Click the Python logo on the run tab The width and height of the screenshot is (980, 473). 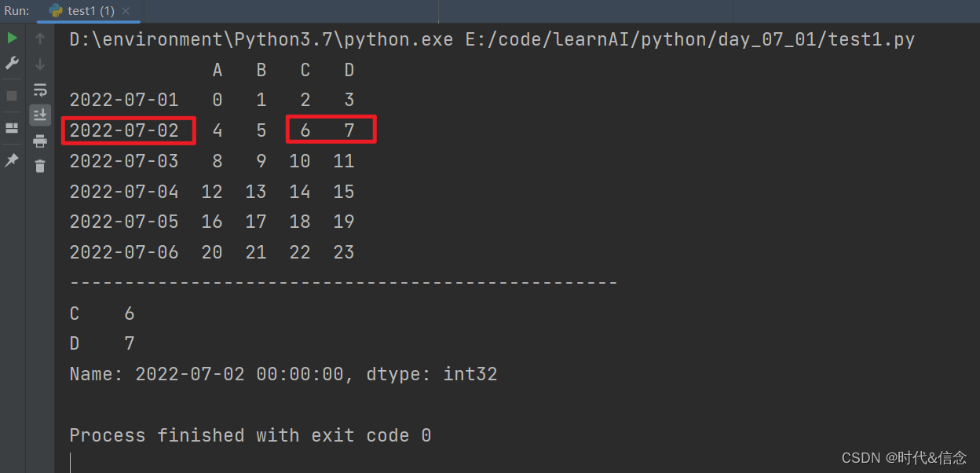click(x=55, y=12)
